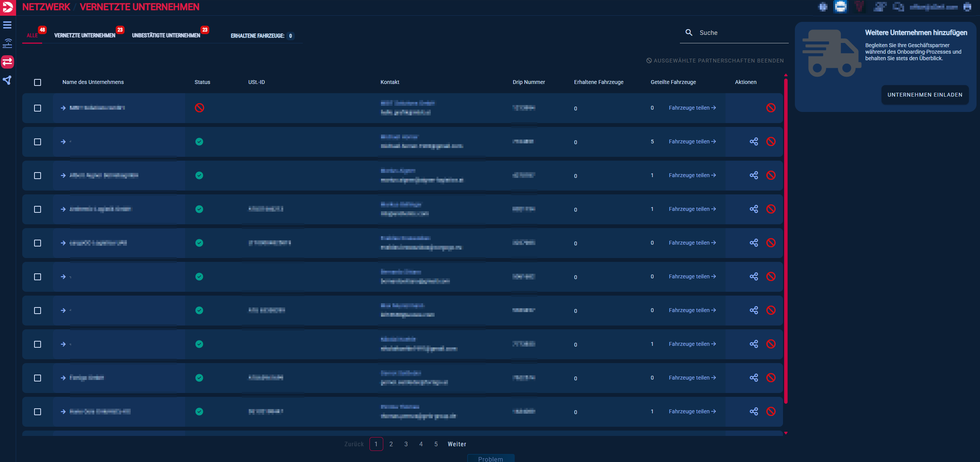Expand the Fixlogs GmbH row arrow
The image size is (980, 462).
coord(63,378)
